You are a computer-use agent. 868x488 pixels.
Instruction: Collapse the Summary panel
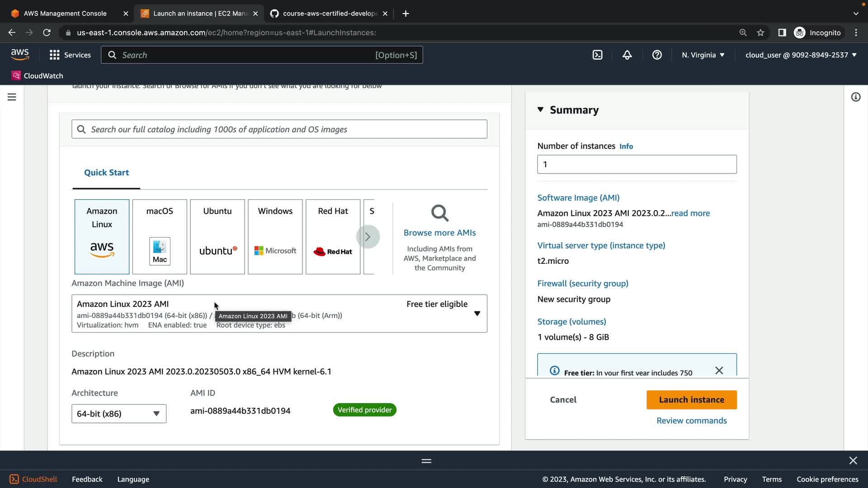point(540,110)
